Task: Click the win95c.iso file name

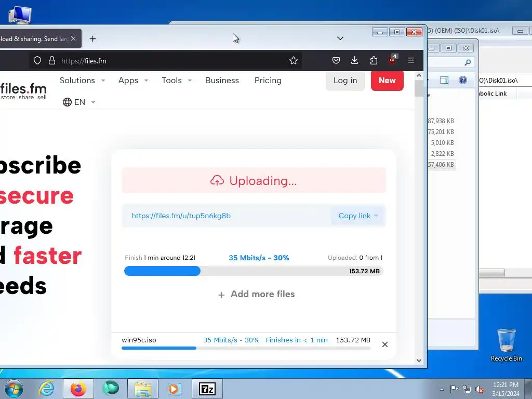Action: coord(139,340)
